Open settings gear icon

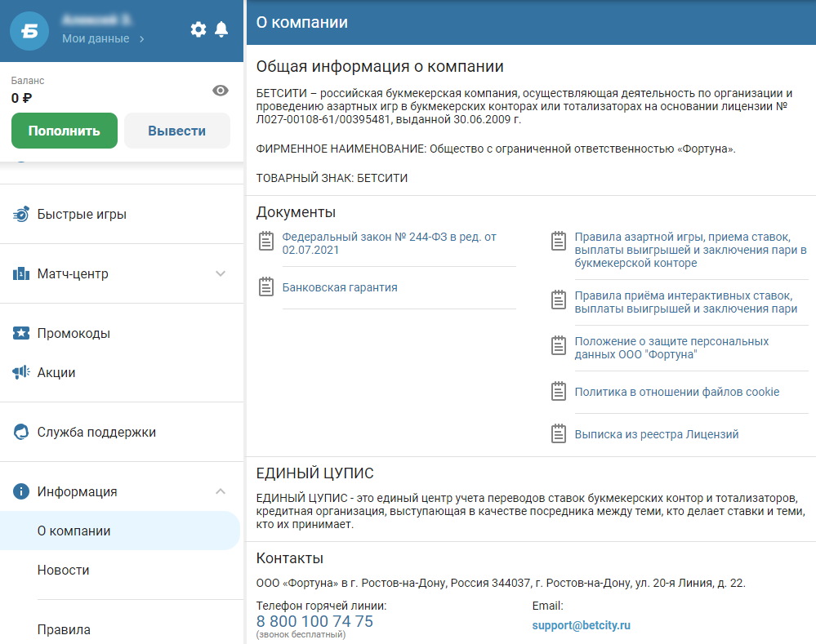pyautogui.click(x=198, y=29)
